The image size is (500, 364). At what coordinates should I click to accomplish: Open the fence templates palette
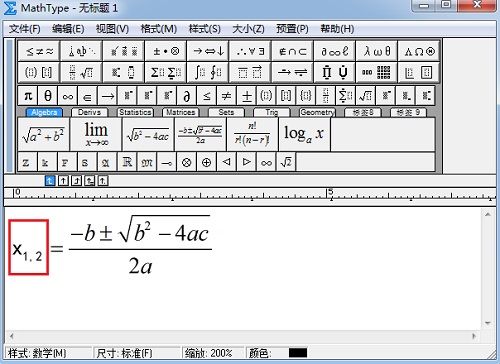pos(39,72)
